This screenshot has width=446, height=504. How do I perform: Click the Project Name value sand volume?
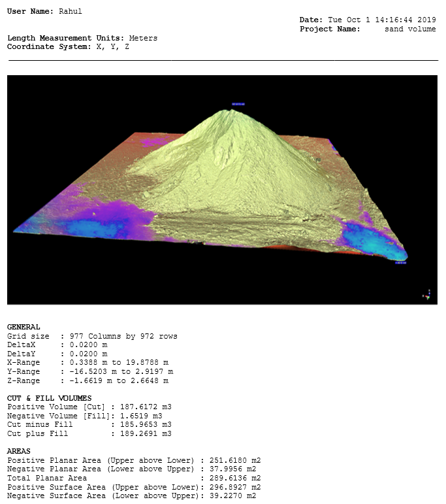point(409,29)
